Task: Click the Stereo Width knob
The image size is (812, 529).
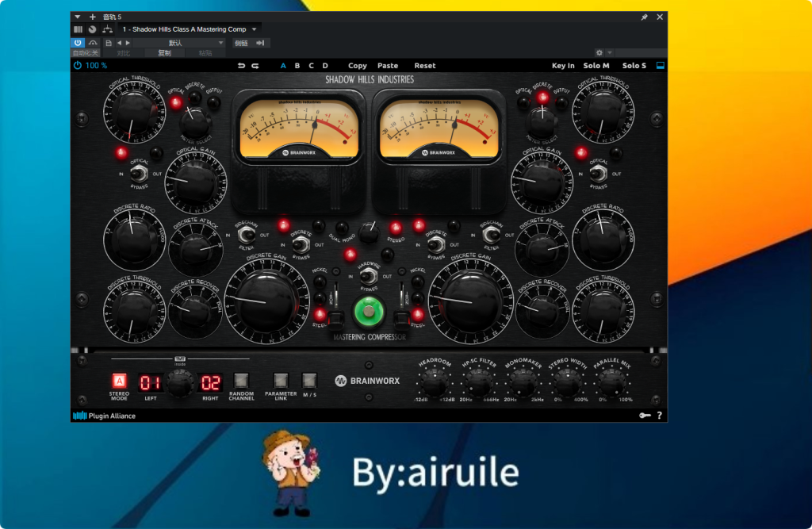Action: (567, 382)
